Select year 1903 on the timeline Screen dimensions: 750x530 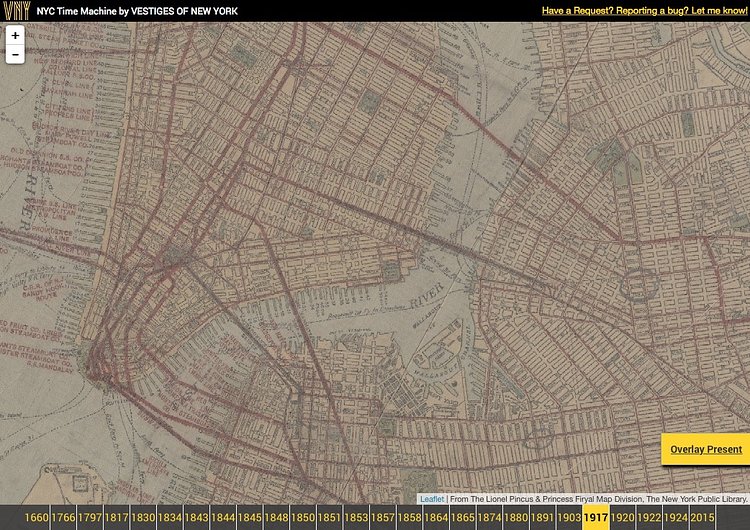click(569, 517)
